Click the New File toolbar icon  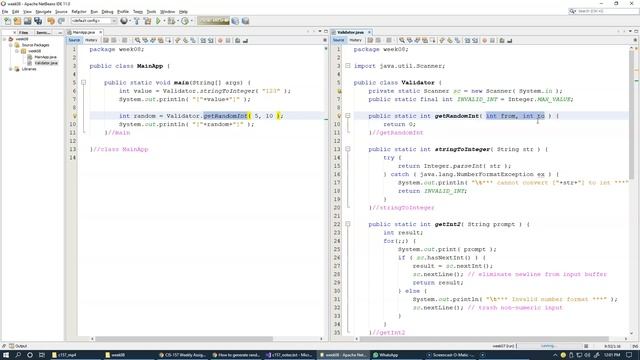pyautogui.click(x=7, y=21)
